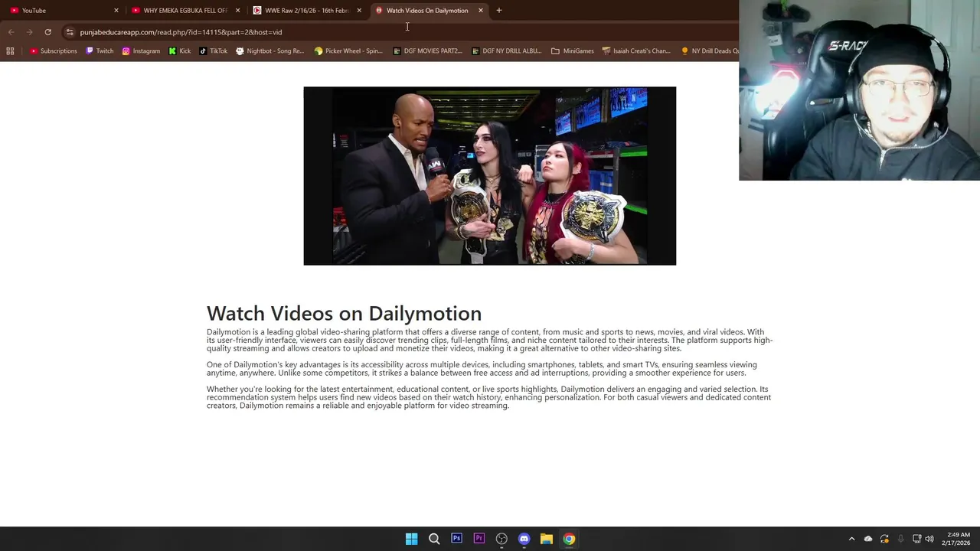Image resolution: width=980 pixels, height=551 pixels.
Task: Open the Nightbot - Song Re... bookmark
Action: pos(270,51)
